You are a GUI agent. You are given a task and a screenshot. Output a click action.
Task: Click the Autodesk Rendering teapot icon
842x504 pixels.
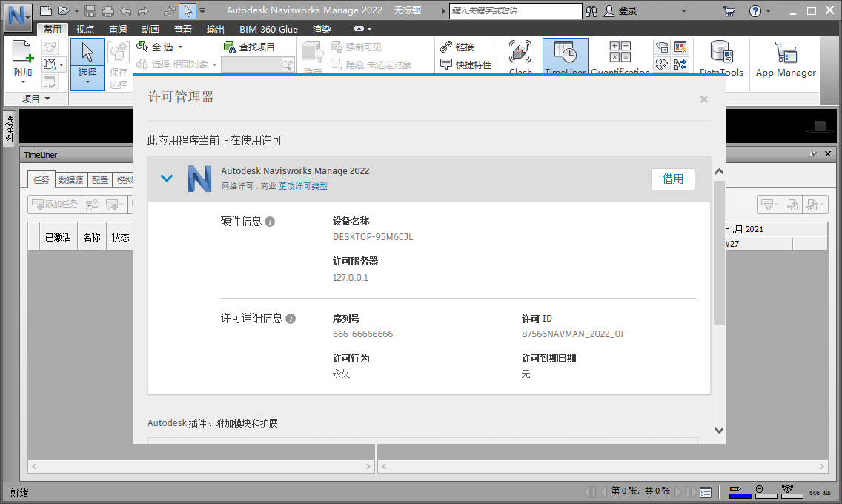click(662, 47)
